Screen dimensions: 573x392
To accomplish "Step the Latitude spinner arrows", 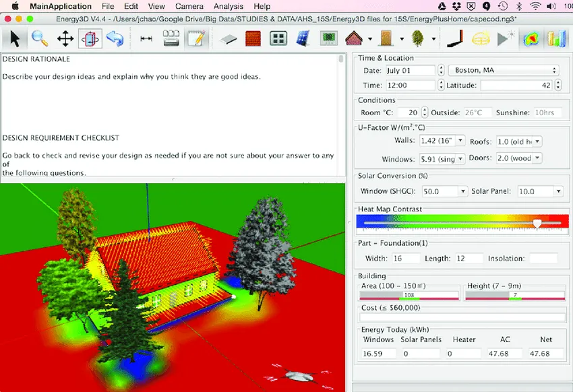I will (x=557, y=86).
